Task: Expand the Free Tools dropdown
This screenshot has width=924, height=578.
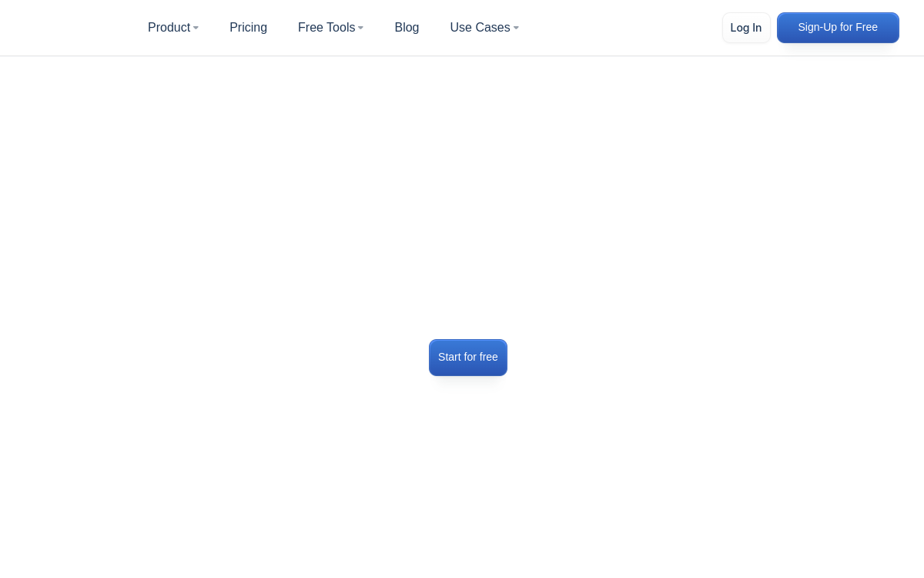Action: (x=330, y=28)
